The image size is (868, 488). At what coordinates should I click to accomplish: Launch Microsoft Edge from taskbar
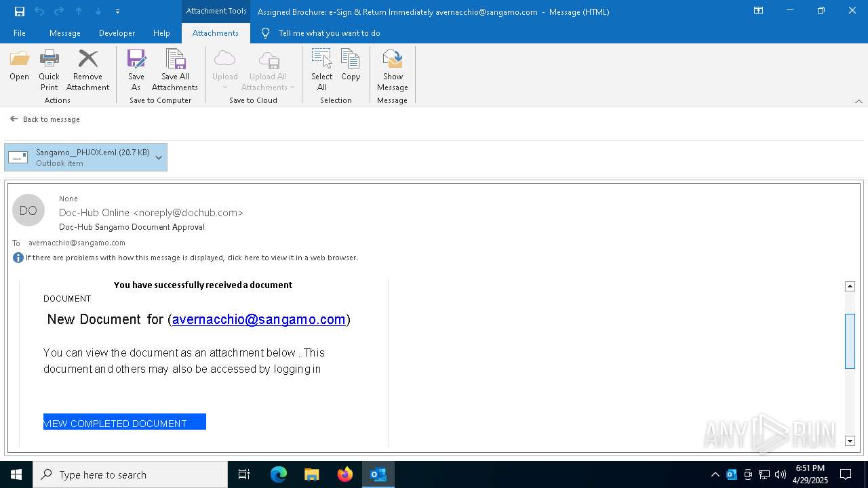[x=279, y=474]
